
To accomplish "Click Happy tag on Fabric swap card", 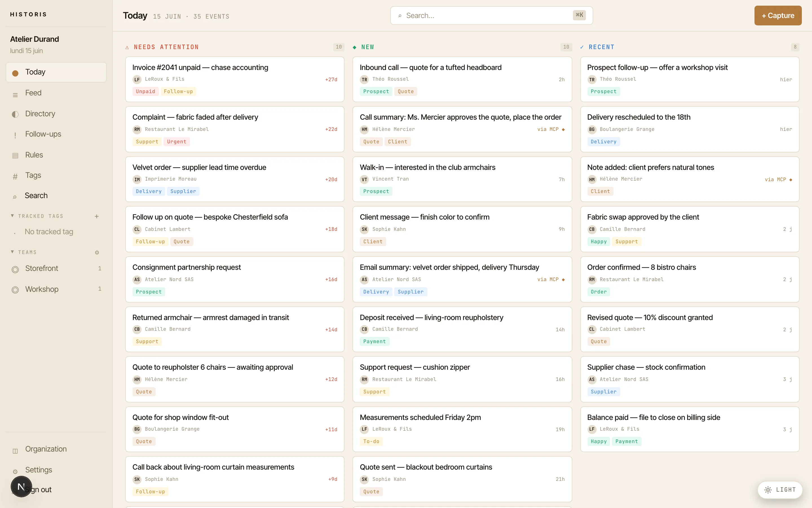I will pyautogui.click(x=599, y=242).
